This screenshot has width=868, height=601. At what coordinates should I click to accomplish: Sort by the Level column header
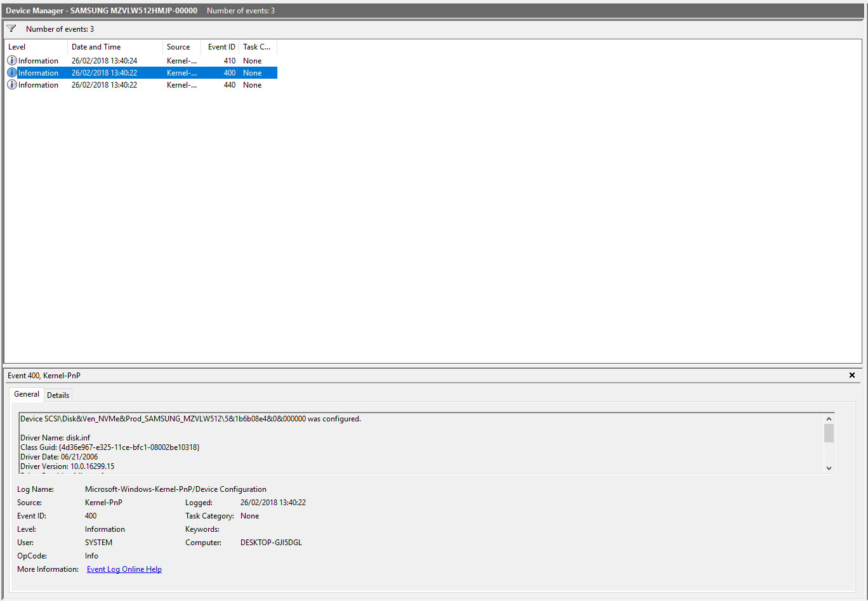pos(36,47)
